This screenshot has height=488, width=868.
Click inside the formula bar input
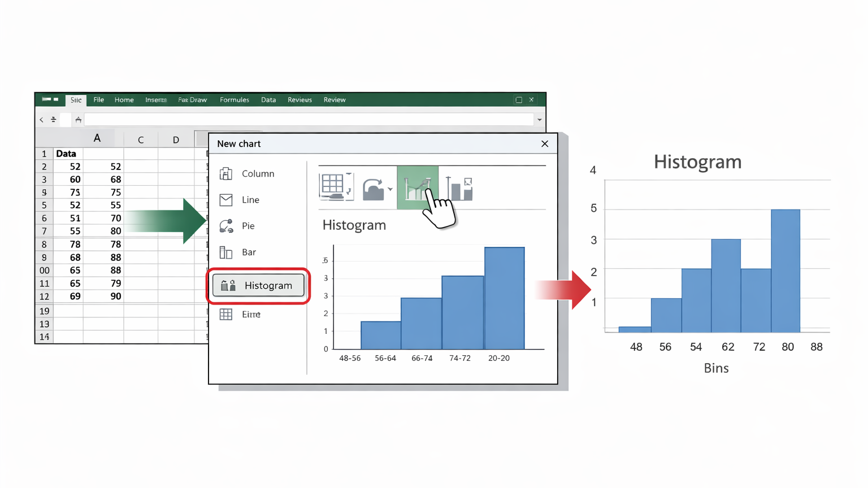308,120
